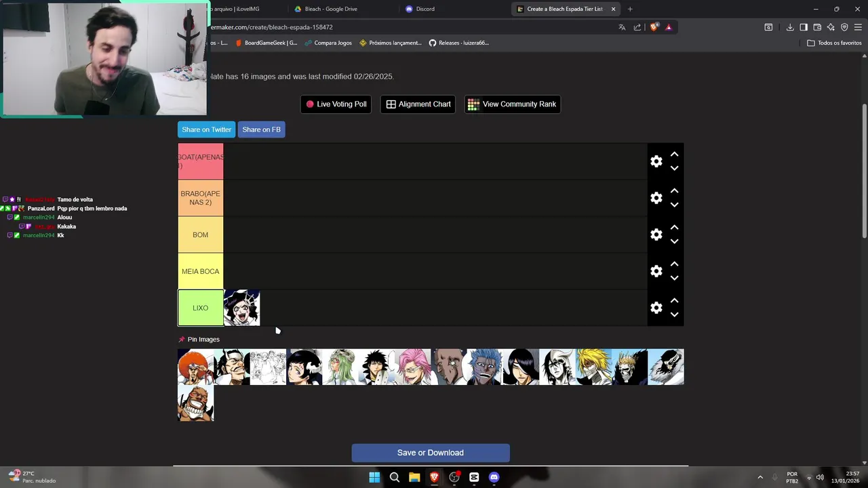
Task: Click the address bar URL
Action: (271, 27)
